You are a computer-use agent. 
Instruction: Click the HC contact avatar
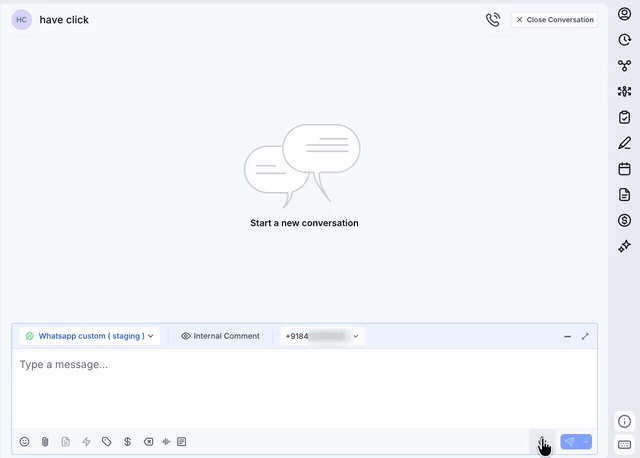point(22,20)
